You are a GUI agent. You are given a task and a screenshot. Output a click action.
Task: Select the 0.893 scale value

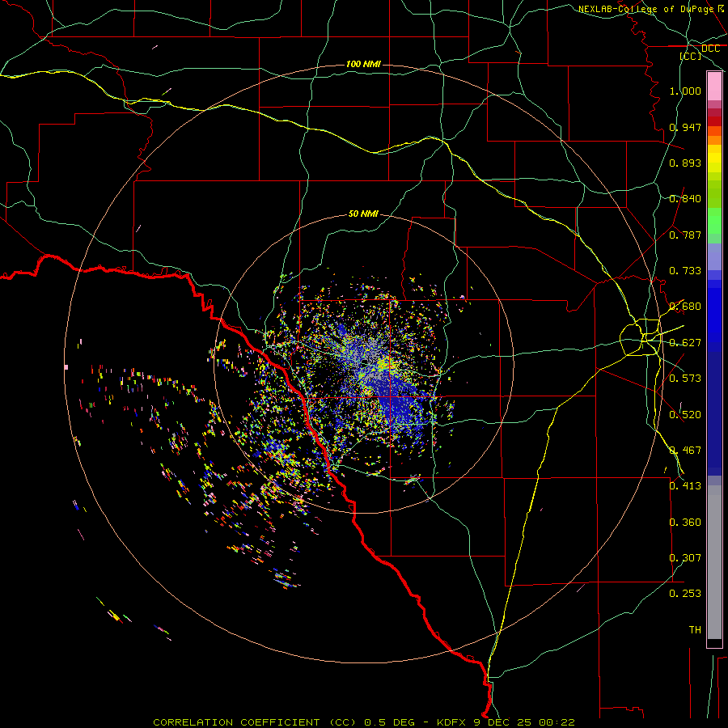click(x=685, y=163)
